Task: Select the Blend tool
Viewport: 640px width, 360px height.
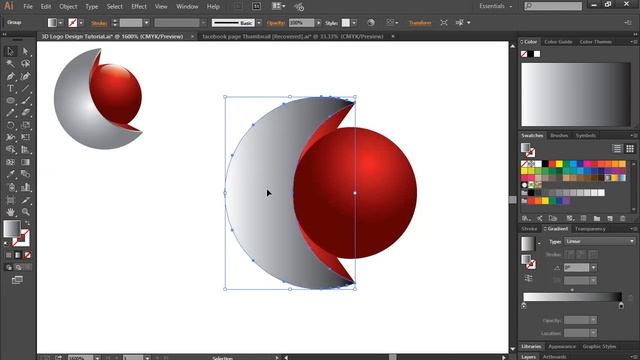Action: (25, 174)
